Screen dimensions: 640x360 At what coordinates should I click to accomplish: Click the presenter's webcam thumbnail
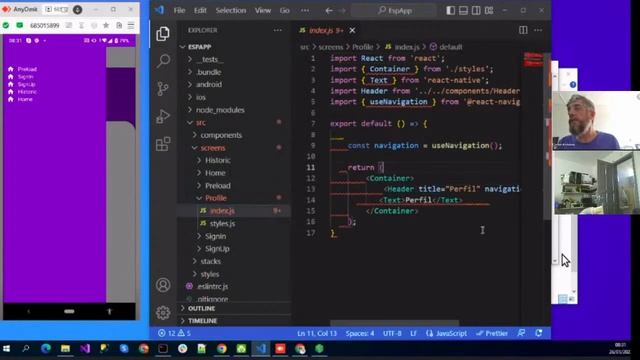[596, 120]
